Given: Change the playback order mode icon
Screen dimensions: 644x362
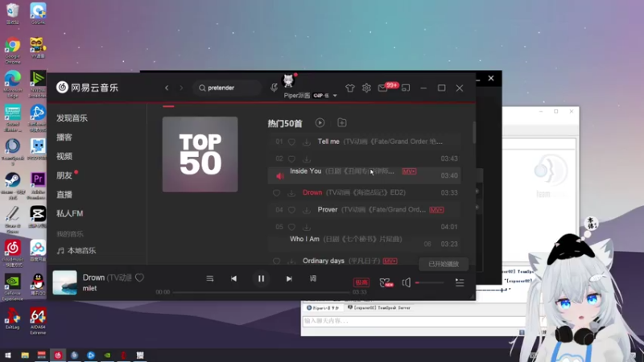Looking at the screenshot, I should pyautogui.click(x=210, y=278).
